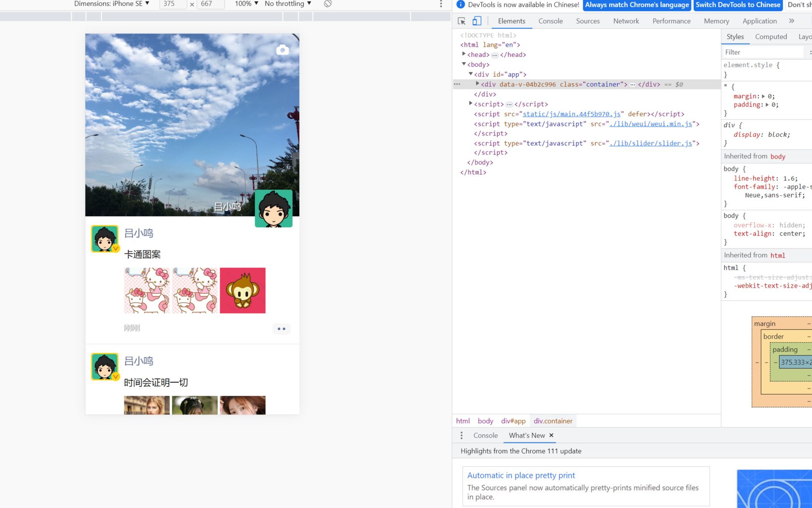Image resolution: width=812 pixels, height=508 pixels.
Task: Open the Network tab
Action: tap(626, 21)
